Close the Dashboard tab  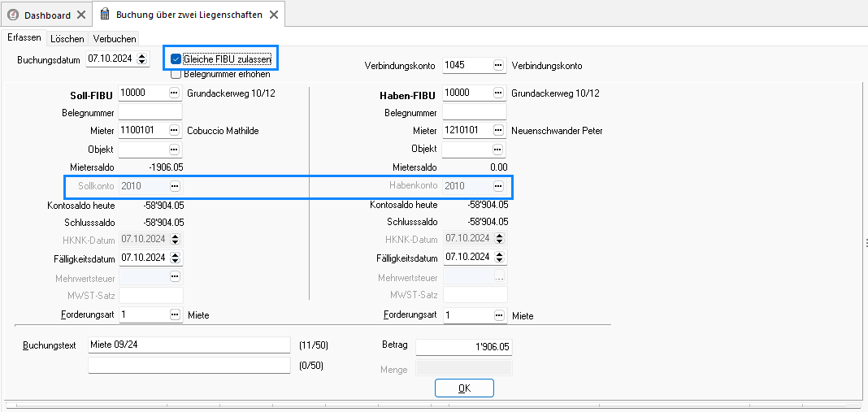tap(80, 15)
